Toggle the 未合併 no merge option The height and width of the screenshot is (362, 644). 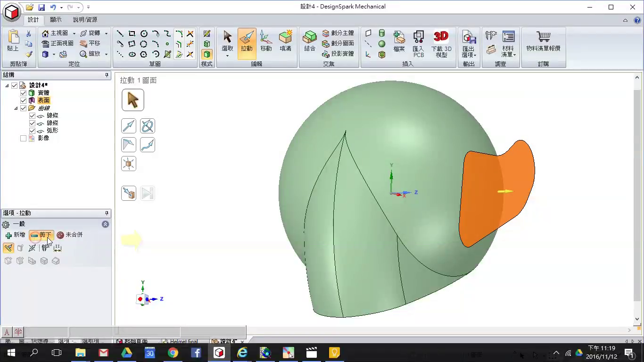pos(69,235)
